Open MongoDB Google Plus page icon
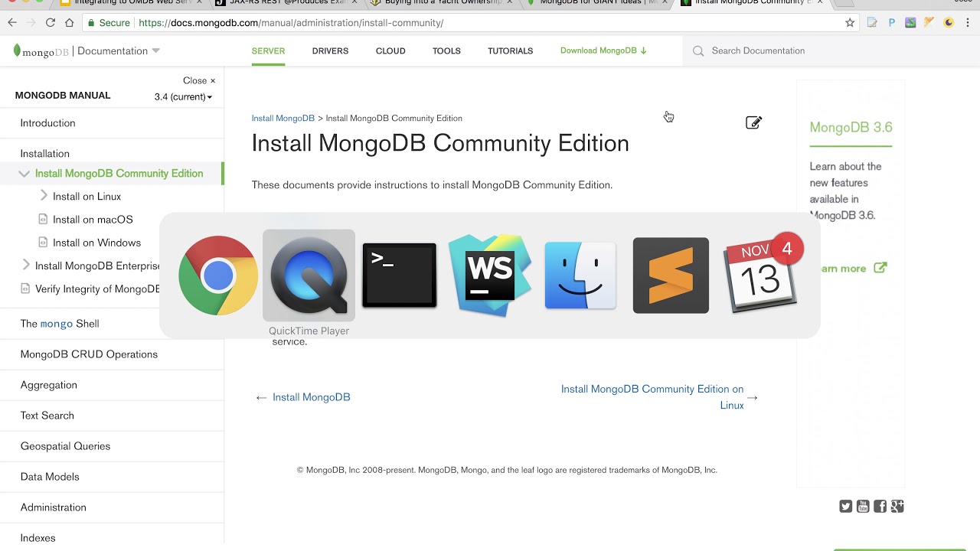This screenshot has width=980, height=551. tap(897, 506)
